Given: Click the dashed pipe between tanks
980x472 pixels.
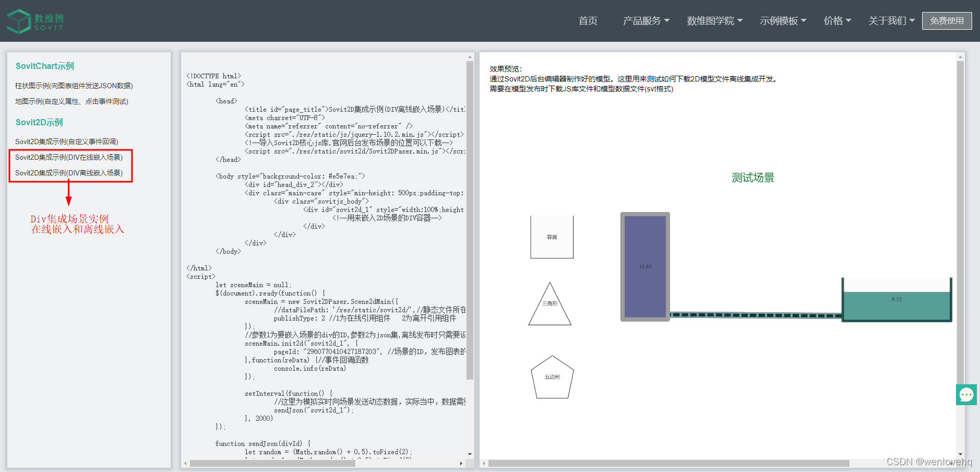Looking at the screenshot, I should tap(756, 315).
